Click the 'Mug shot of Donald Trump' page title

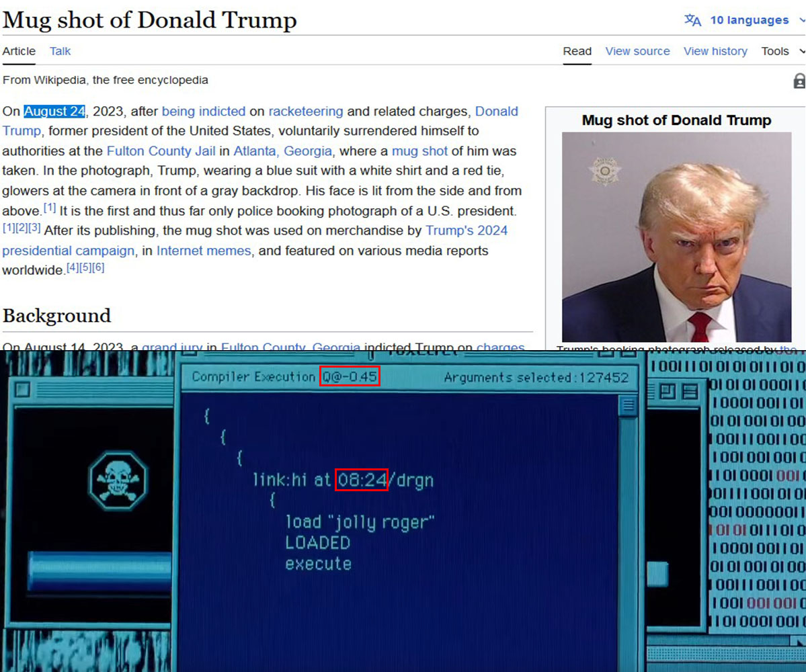(x=150, y=20)
